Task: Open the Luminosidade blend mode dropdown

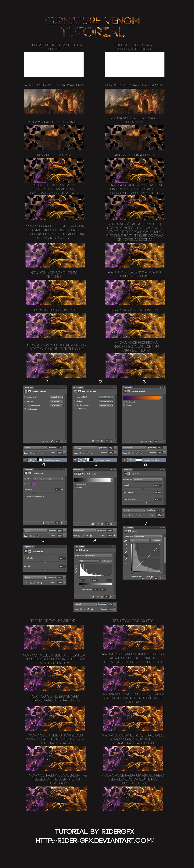Action: 85,531
